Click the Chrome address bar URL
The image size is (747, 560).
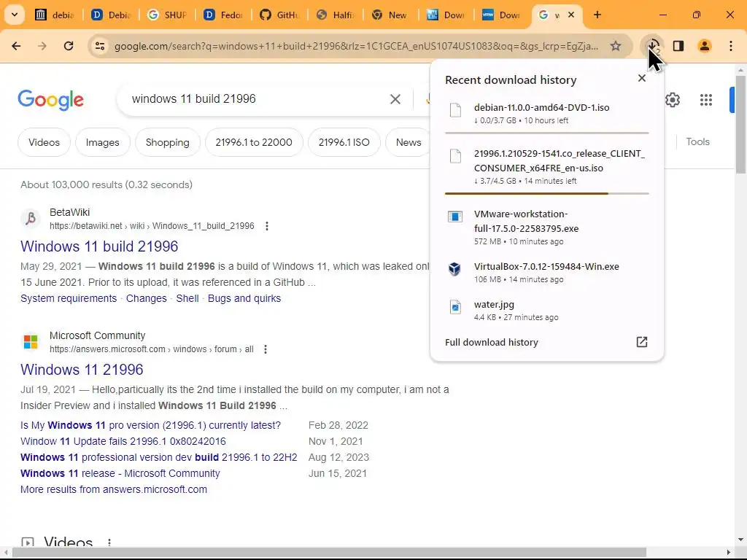pyautogui.click(x=356, y=46)
